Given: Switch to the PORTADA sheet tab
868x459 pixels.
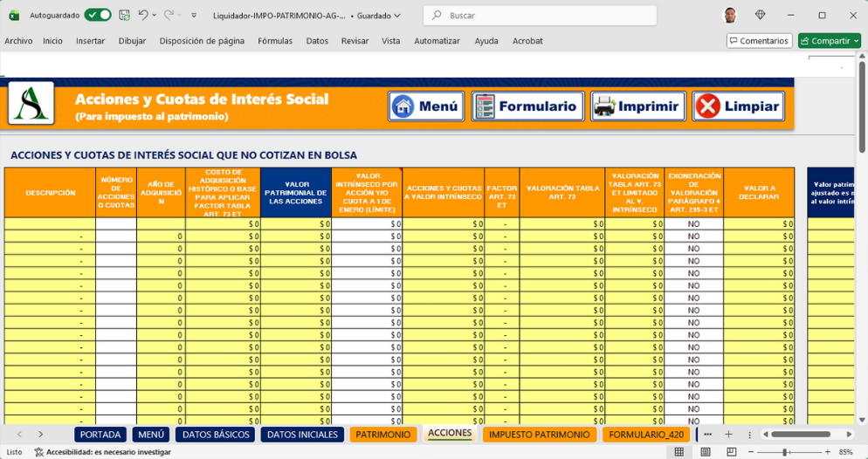Looking at the screenshot, I should tap(100, 435).
